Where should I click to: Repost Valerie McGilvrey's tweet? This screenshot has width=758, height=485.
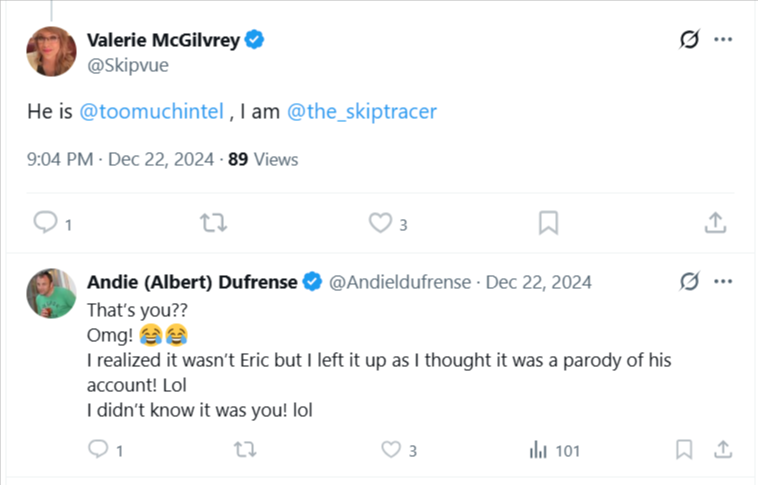pos(213,223)
